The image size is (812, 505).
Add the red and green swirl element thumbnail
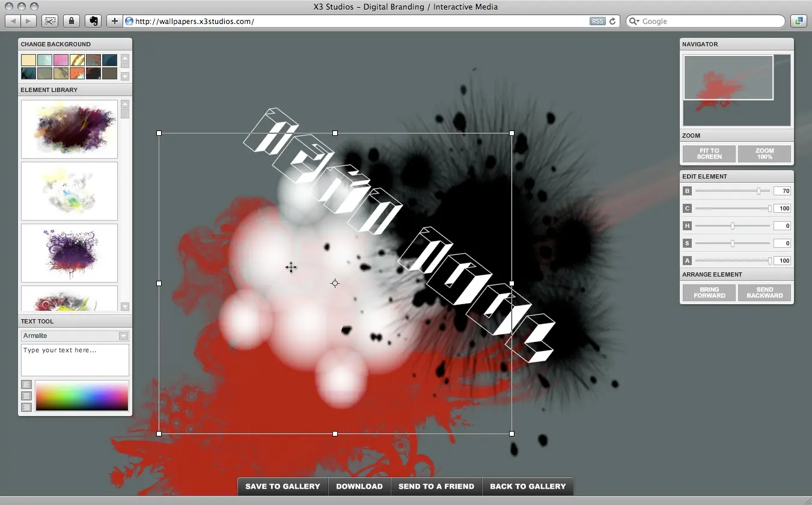click(69, 298)
